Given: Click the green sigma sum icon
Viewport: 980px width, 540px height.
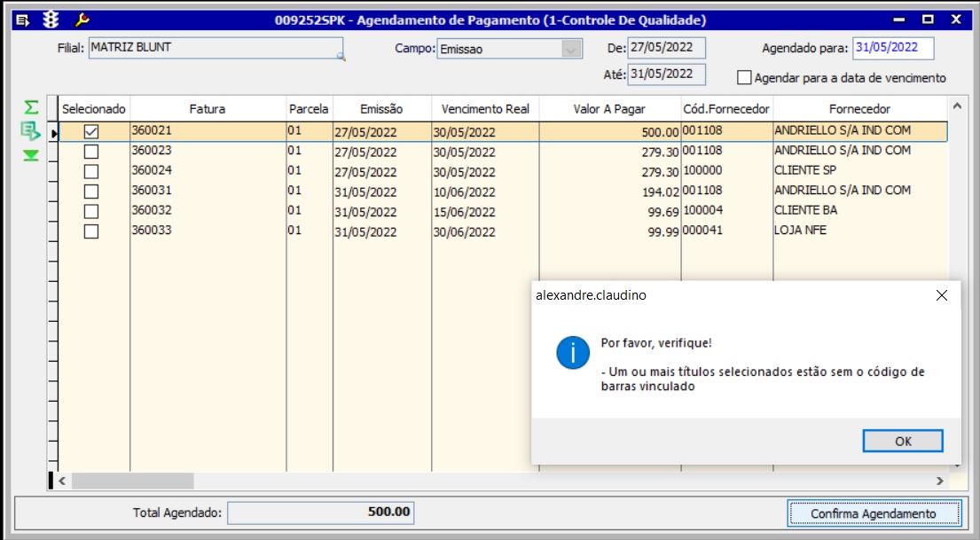Looking at the screenshot, I should pyautogui.click(x=31, y=107).
